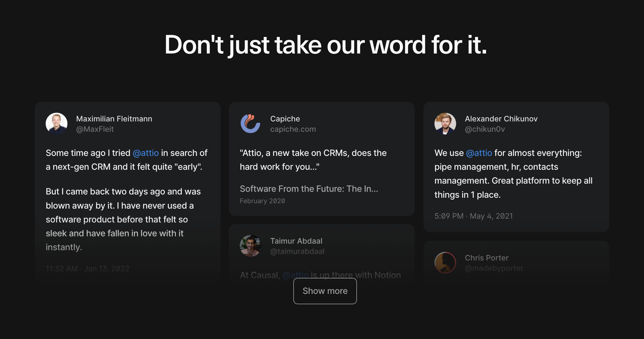Click the Jan 13, 2022 timestamp
Screen dimensions: 644x339
click(x=87, y=269)
